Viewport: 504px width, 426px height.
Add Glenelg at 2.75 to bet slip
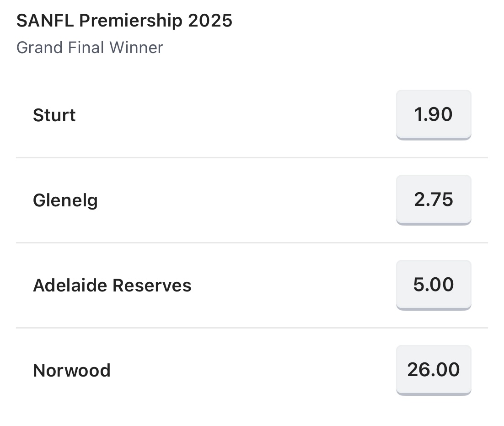434,200
